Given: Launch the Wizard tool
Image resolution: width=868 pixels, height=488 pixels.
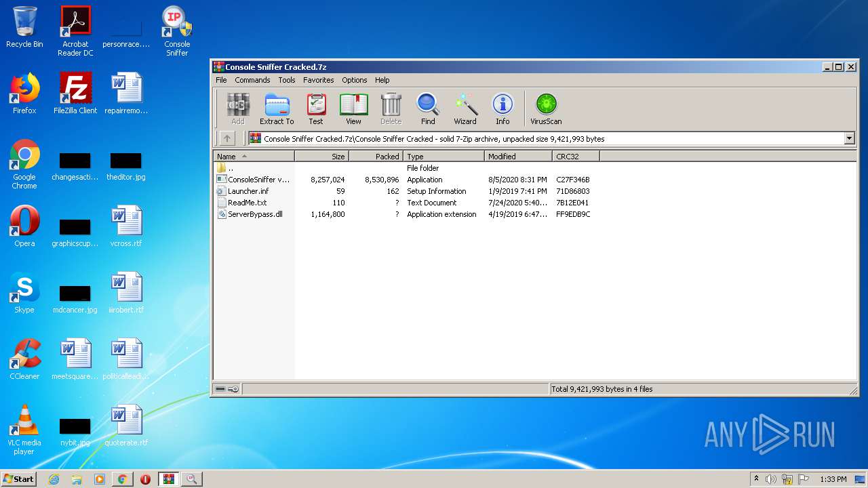Looking at the screenshot, I should (x=465, y=109).
